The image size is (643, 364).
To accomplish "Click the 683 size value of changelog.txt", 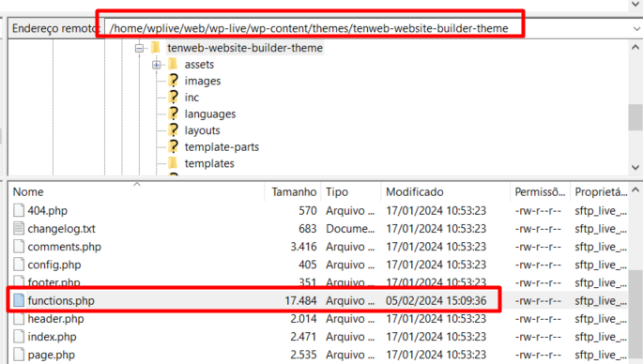I will click(308, 229).
